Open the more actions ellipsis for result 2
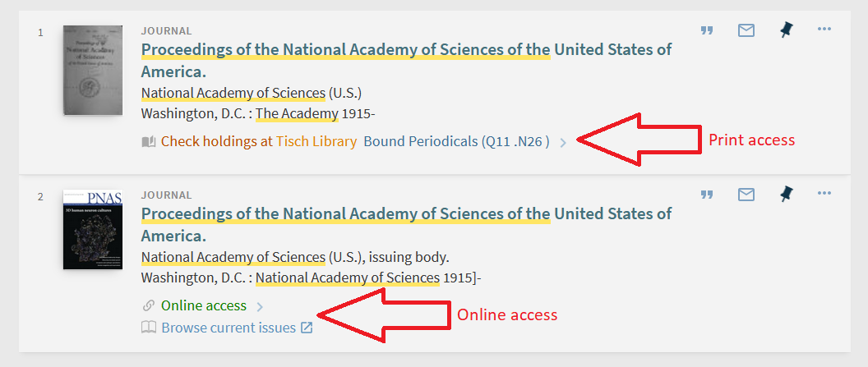The image size is (868, 367). pyautogui.click(x=824, y=193)
